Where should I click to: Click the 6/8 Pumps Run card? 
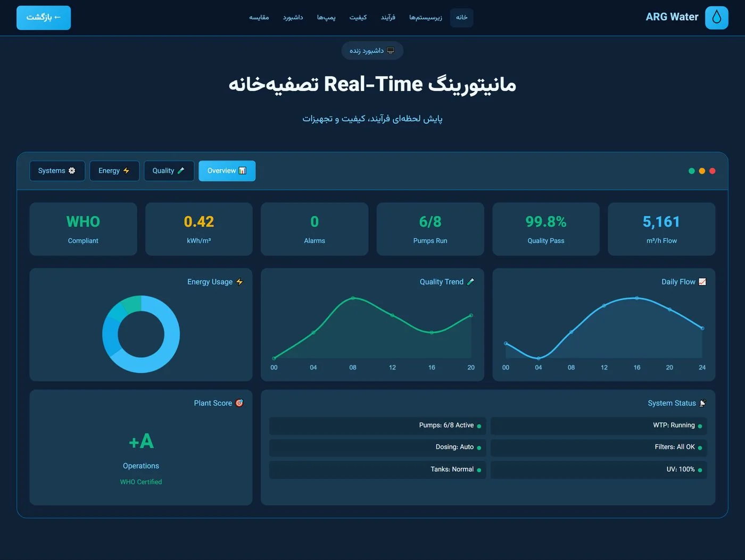coord(431,229)
